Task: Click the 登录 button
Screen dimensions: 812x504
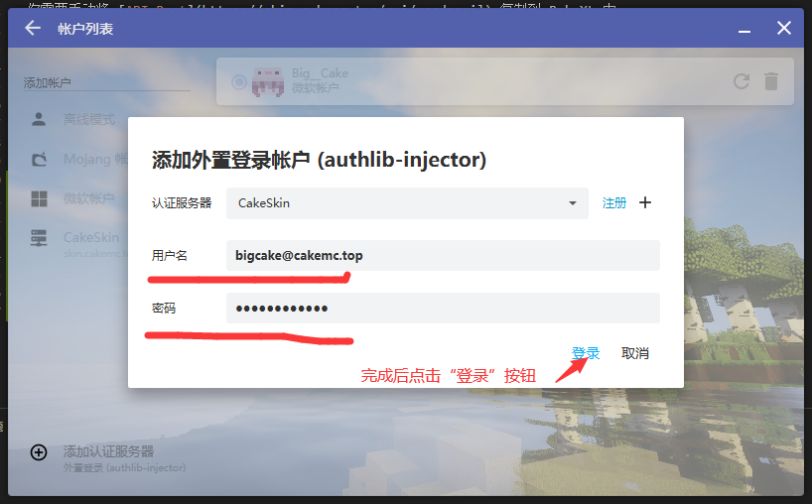Action: tap(586, 353)
